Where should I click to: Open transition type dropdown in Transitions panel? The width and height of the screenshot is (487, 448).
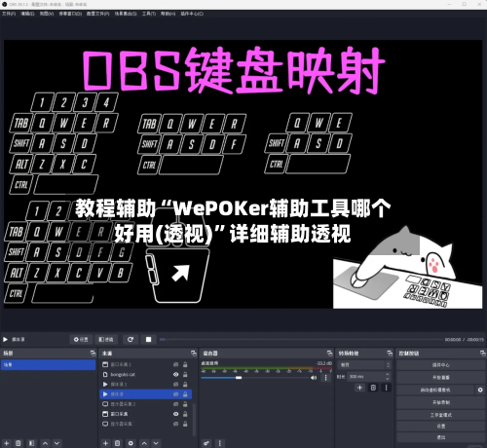(364, 365)
